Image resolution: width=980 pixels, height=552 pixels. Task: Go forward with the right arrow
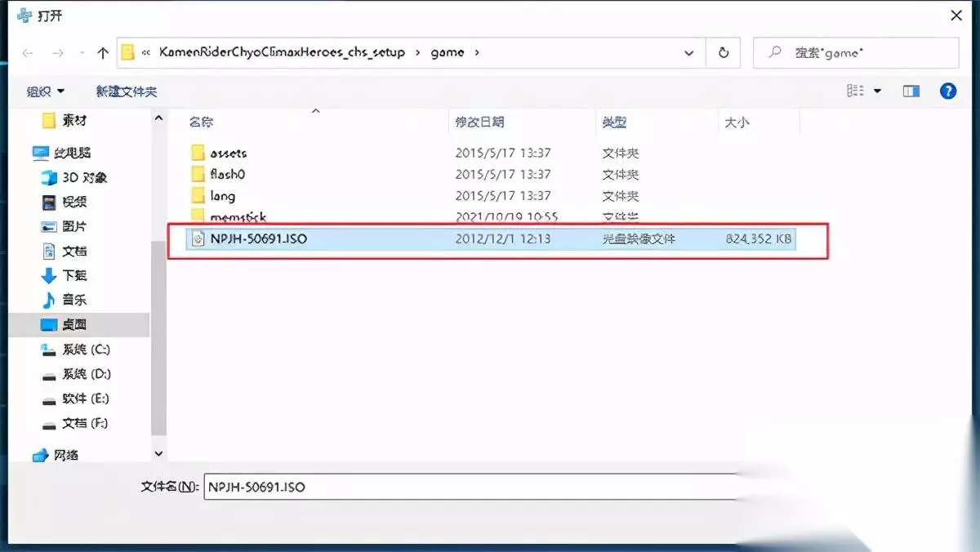coord(58,52)
